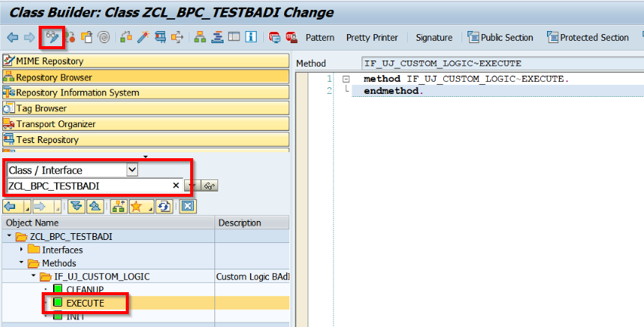Viewport: 644px width, 327px height.
Task: Click the Favorites star icon
Action: (137, 207)
